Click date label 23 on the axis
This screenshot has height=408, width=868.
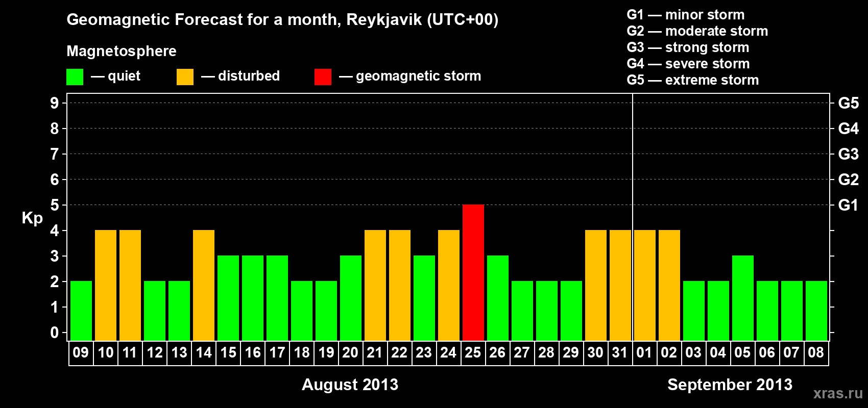[424, 353]
